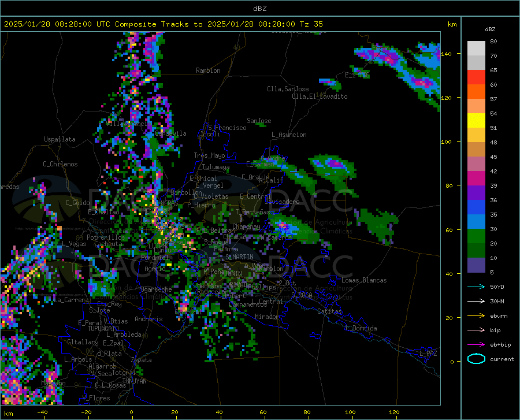Click the Clla.El_Cavadito map label
This screenshot has height=420, width=520.
pos(320,96)
